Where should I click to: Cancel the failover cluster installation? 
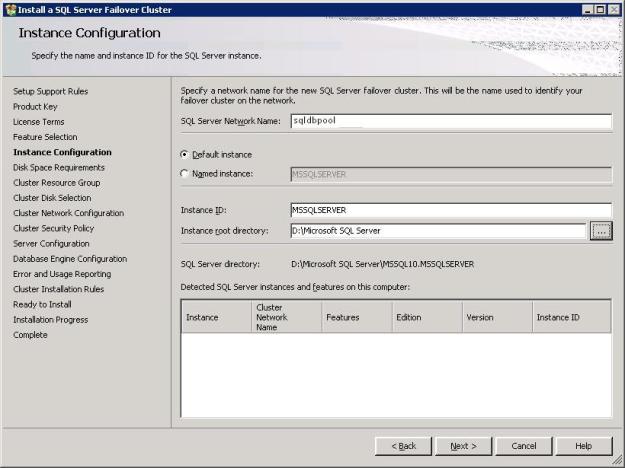[523, 446]
